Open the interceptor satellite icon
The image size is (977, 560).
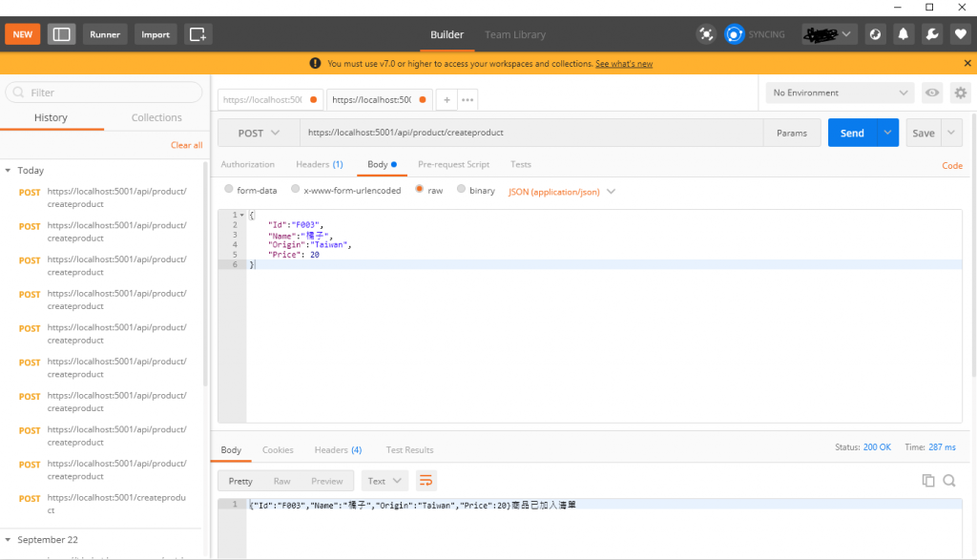[x=706, y=34]
